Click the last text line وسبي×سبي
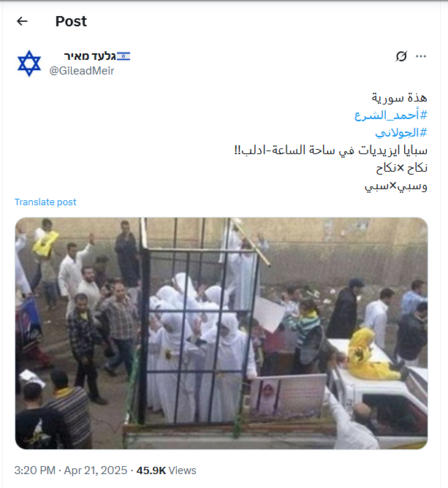This screenshot has height=488, width=448. tap(396, 186)
